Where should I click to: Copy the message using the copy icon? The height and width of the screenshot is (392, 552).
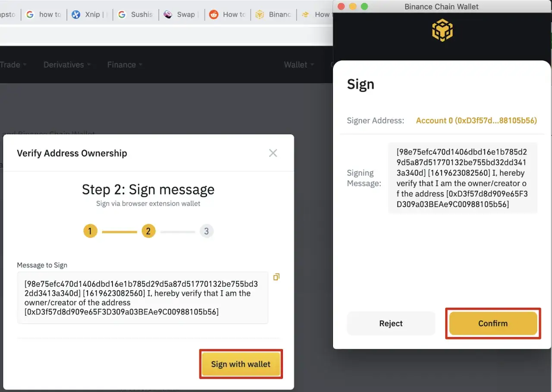pyautogui.click(x=276, y=277)
